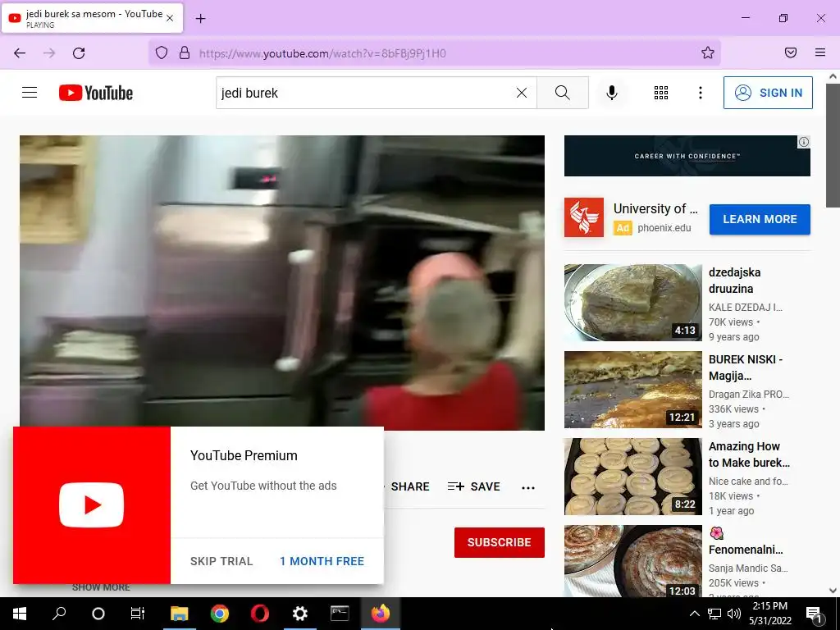
Task: Open File Explorer from taskbar
Action: [x=180, y=614]
